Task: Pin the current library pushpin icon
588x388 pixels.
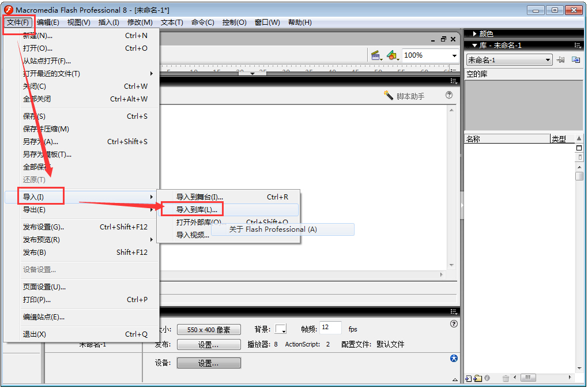Action: (x=561, y=60)
